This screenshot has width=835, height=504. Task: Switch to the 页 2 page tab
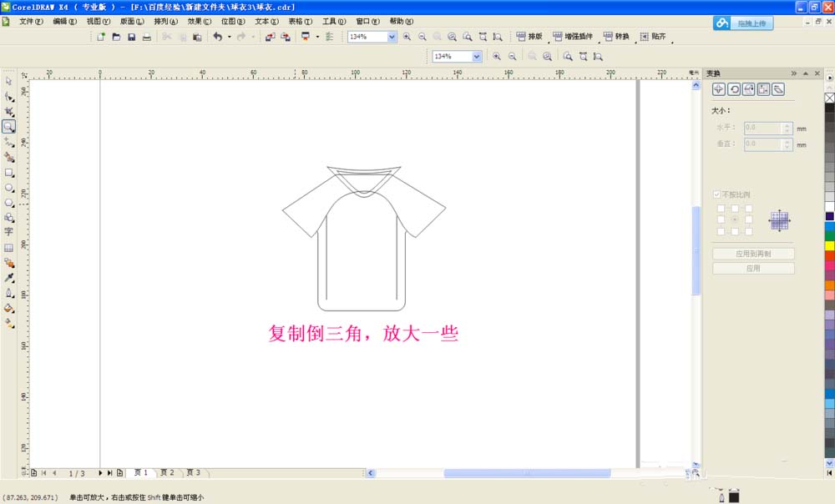click(x=167, y=472)
